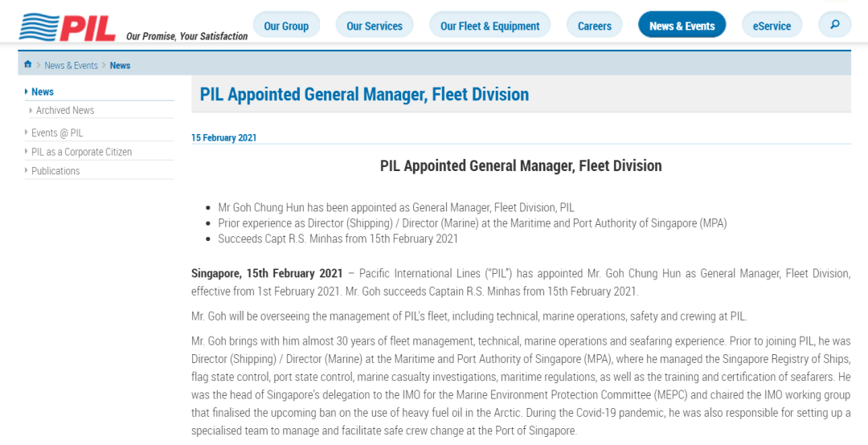The image size is (868, 445).
Task: Click News & Events breadcrumb link
Action: (71, 65)
